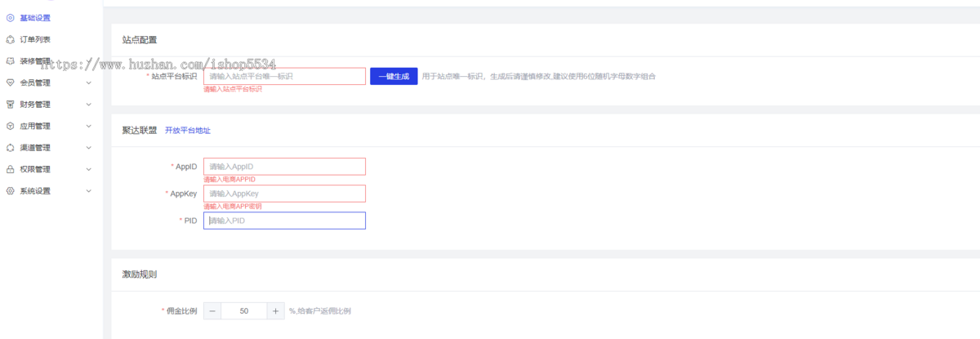Click the 激励规则 section heading

pyautogui.click(x=140, y=274)
